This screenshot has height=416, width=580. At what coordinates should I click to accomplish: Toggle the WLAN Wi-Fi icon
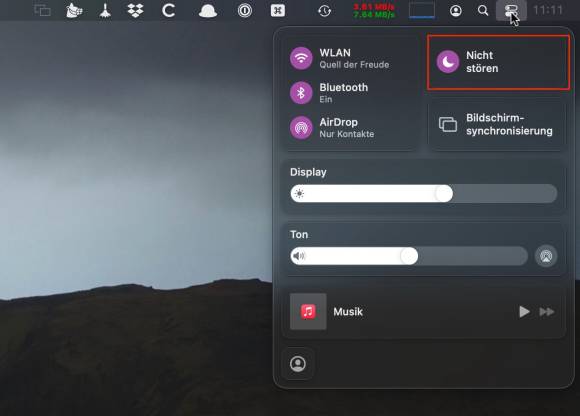click(301, 58)
